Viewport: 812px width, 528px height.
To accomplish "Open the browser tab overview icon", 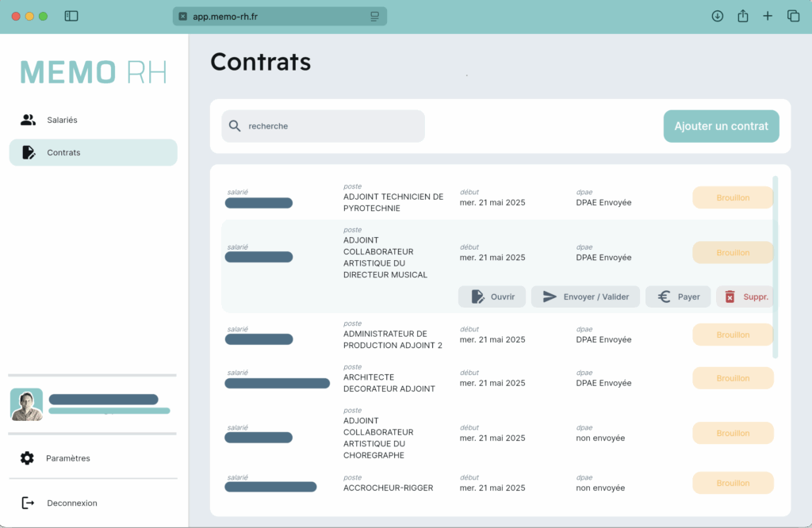I will pyautogui.click(x=793, y=16).
